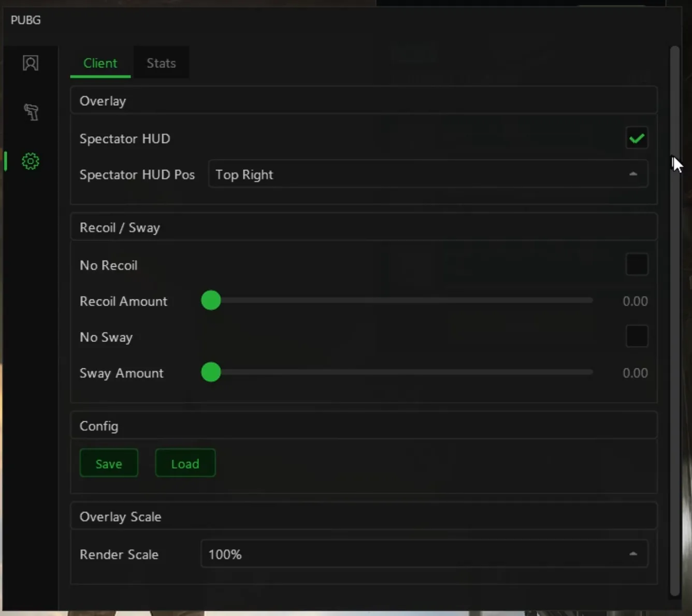
Task: Open the weapon/aim sidebar gun icon
Action: tap(31, 112)
